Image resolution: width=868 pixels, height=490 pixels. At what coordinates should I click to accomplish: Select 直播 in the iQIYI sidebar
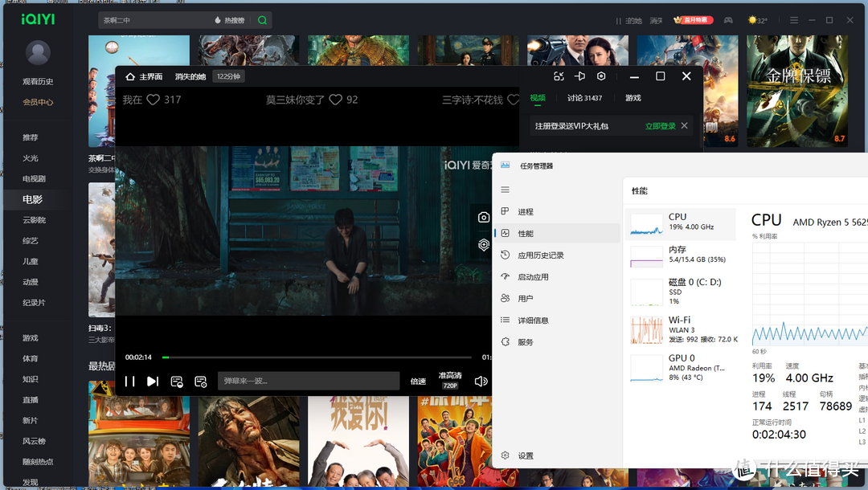(31, 400)
